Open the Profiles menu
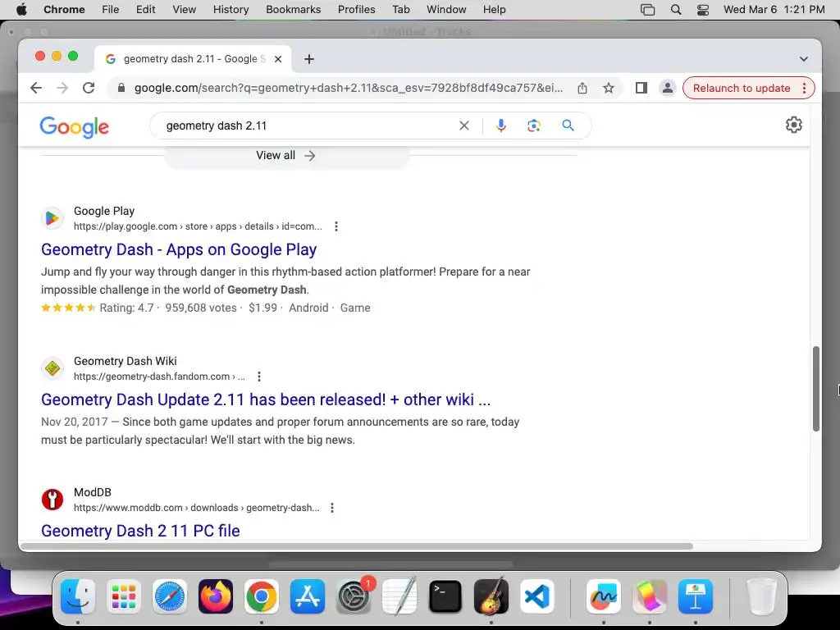 coord(356,10)
